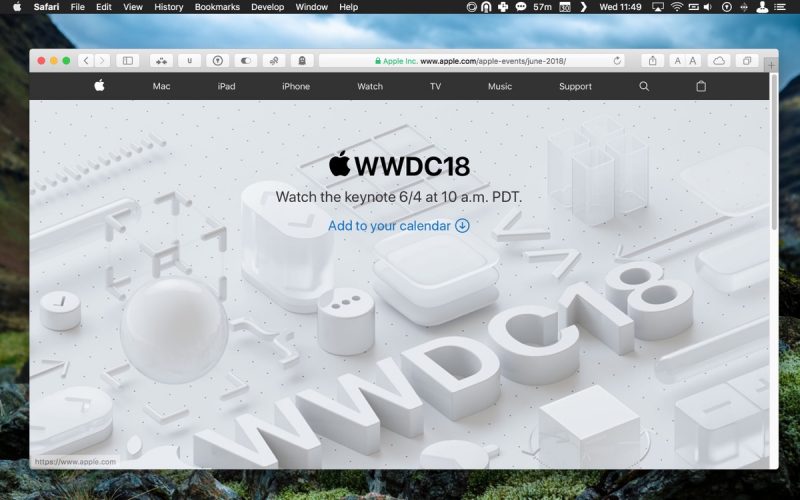
Task: Open the Window menu
Action: pyautogui.click(x=311, y=7)
